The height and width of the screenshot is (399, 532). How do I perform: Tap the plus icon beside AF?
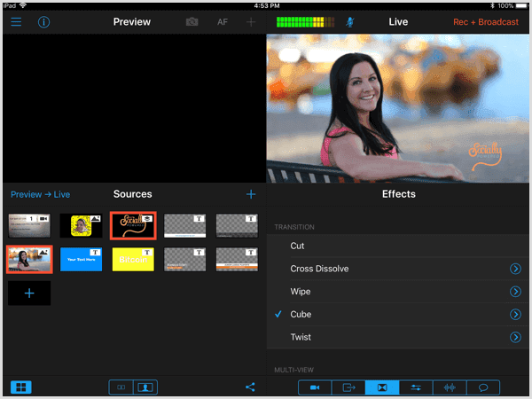pos(251,22)
